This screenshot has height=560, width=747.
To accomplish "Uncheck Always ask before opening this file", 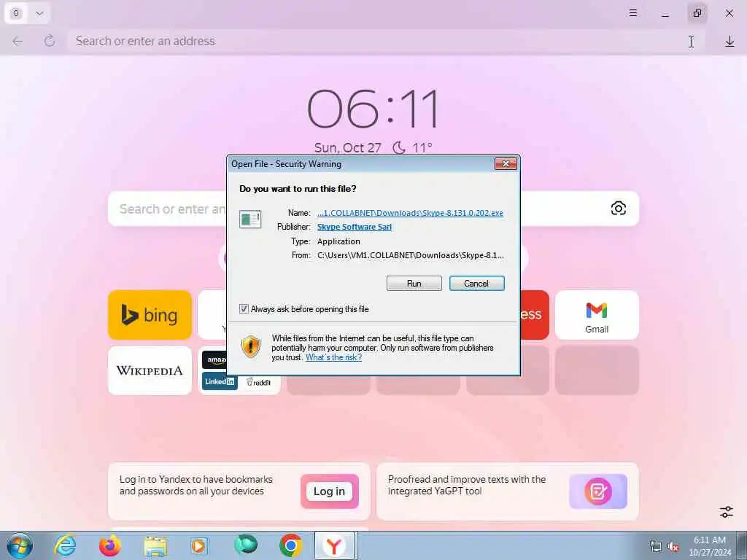I will (244, 309).
